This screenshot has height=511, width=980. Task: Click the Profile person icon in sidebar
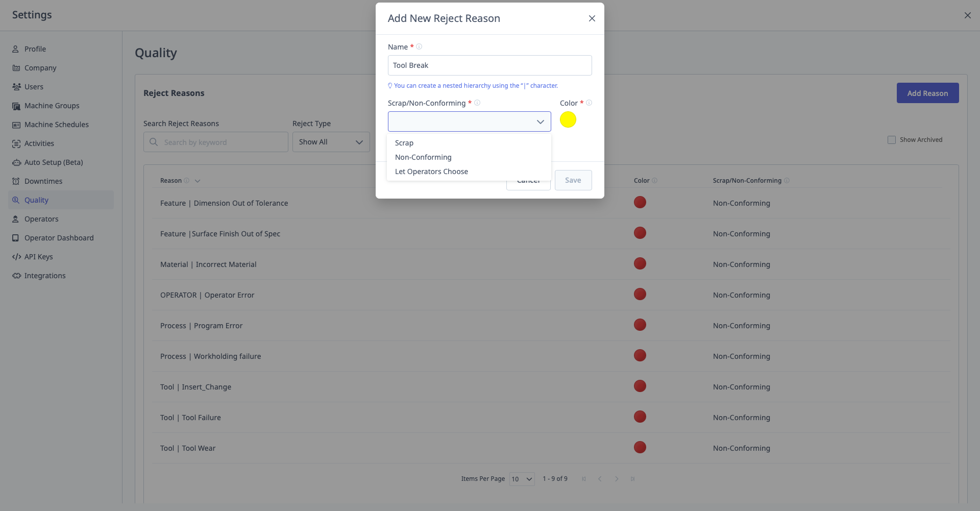tap(15, 48)
